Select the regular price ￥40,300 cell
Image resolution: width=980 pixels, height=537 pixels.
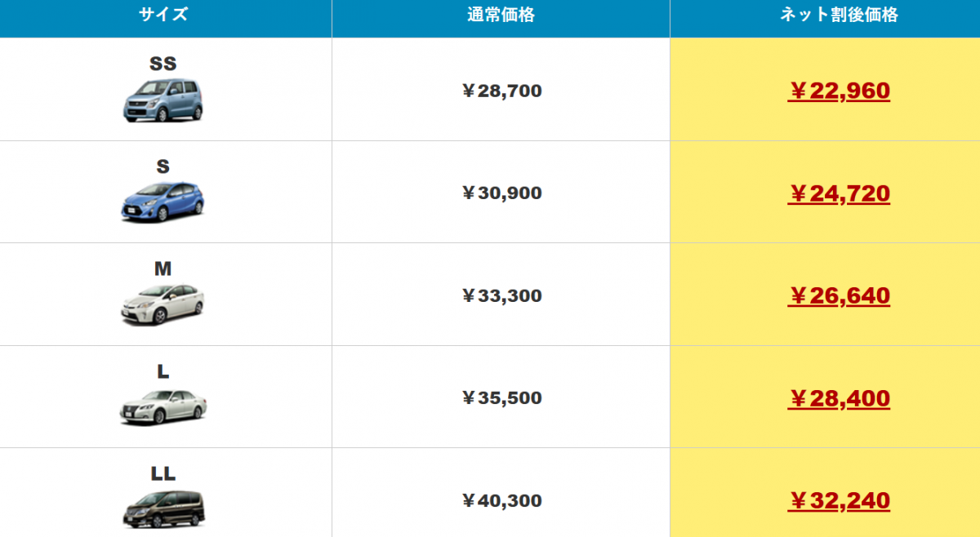(x=501, y=500)
